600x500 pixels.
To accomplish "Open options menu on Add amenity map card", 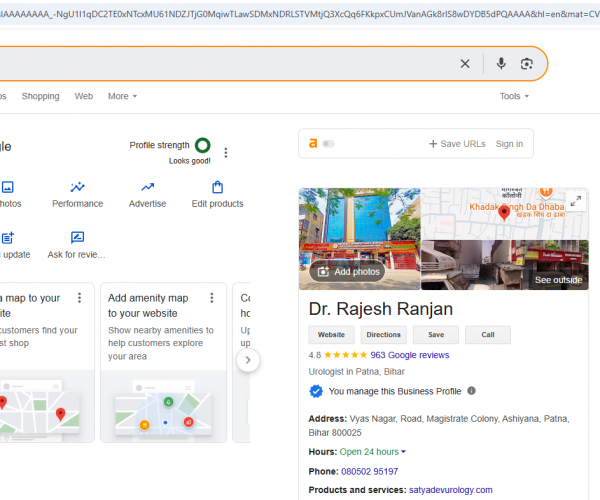I will 212,298.
